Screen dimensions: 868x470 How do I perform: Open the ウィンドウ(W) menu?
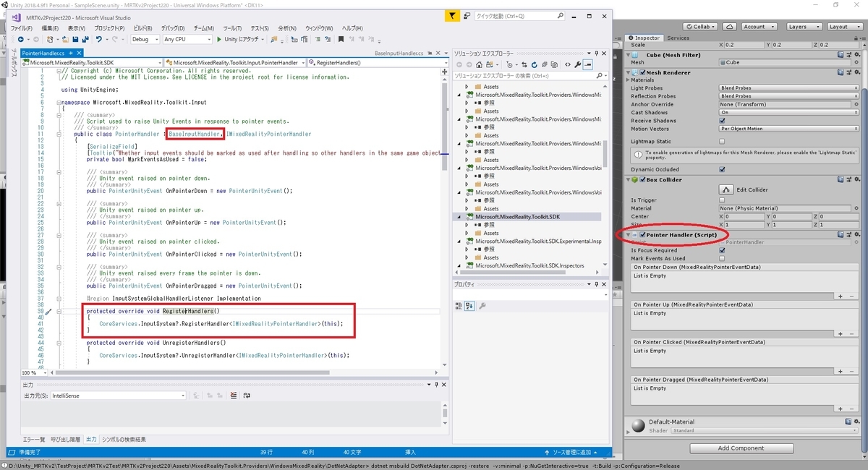(320, 27)
